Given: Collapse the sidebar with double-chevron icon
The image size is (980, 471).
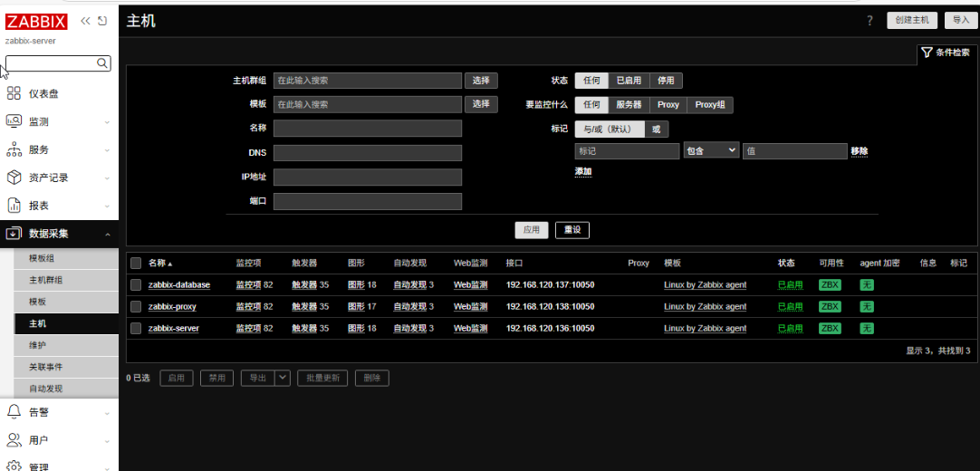Looking at the screenshot, I should (85, 21).
